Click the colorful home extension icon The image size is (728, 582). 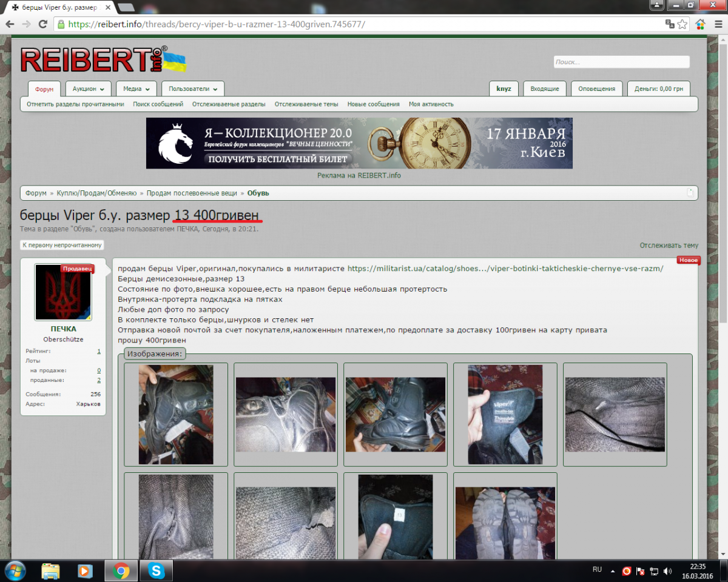[x=701, y=24]
